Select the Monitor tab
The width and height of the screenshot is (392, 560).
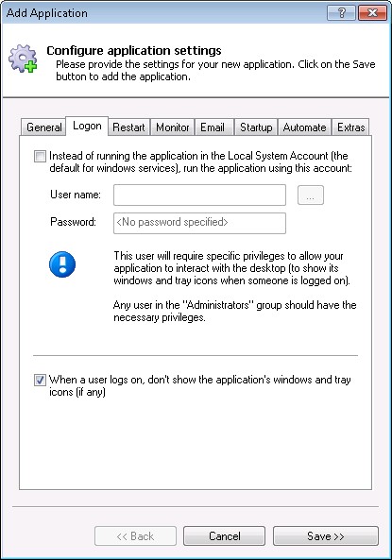(173, 127)
